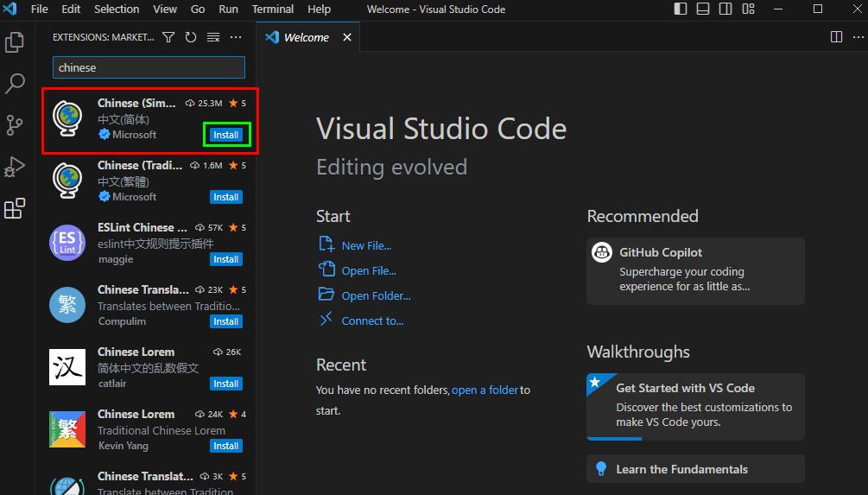The image size is (868, 495).
Task: Click the filter extensions funnel icon
Action: click(168, 37)
